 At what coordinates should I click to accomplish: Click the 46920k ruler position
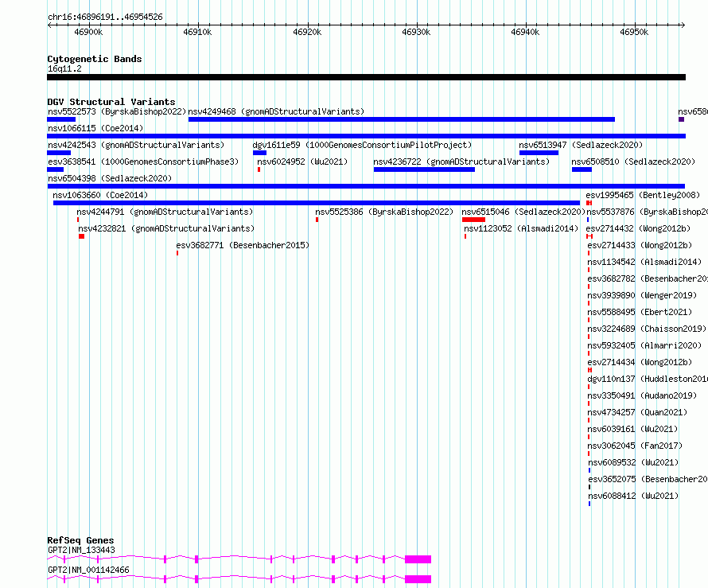307,32
